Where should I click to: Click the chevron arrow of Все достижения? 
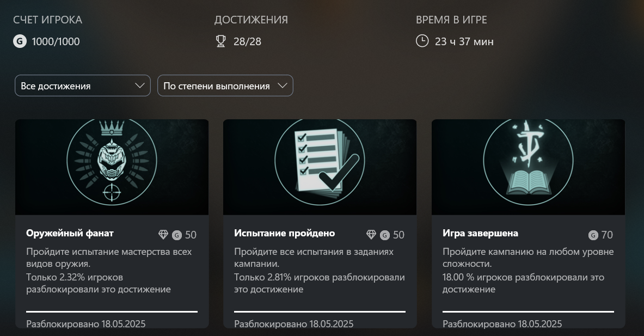point(140,85)
